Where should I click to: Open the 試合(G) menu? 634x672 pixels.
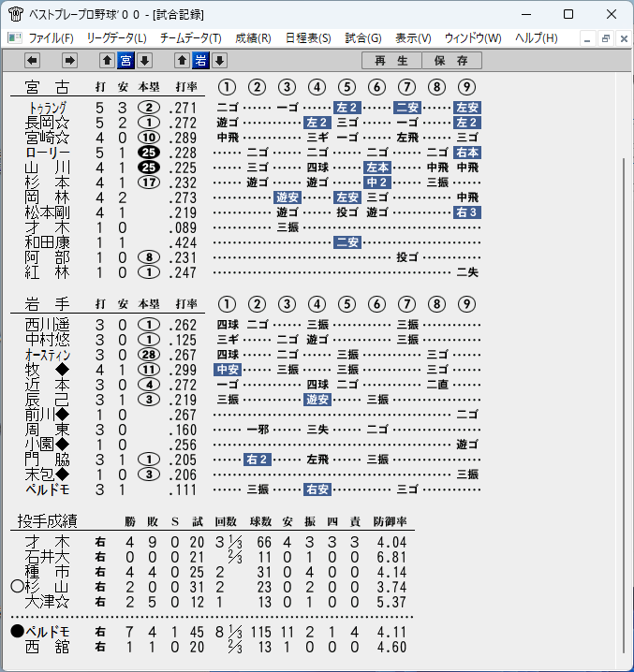coord(363,38)
